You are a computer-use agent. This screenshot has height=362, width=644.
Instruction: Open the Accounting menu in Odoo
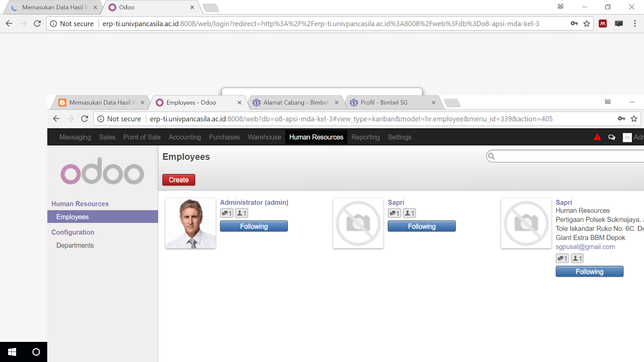point(185,137)
